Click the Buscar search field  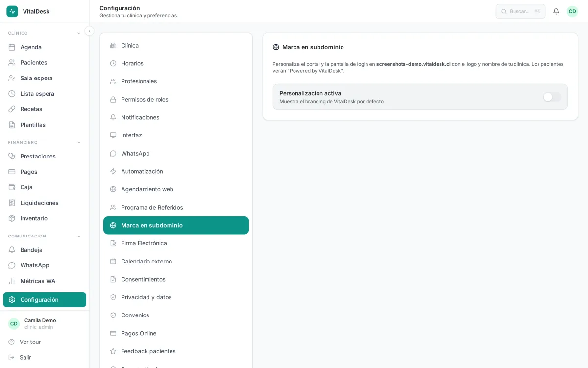[520, 11]
